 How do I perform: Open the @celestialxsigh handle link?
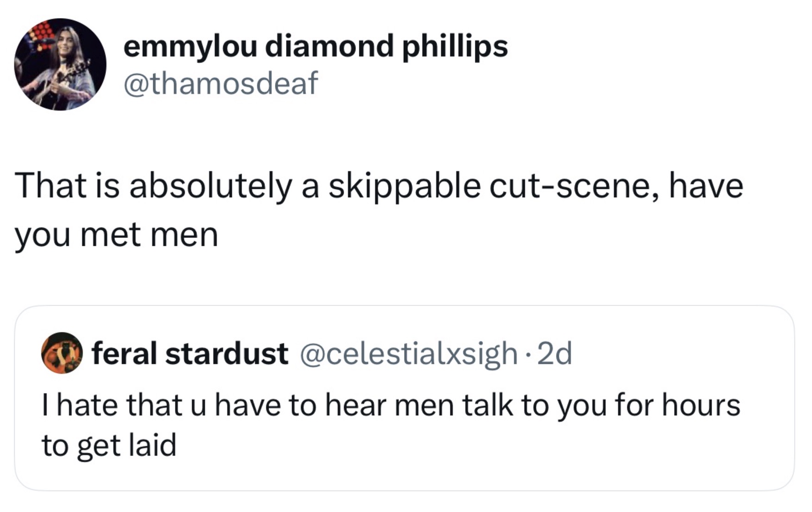coord(409,353)
